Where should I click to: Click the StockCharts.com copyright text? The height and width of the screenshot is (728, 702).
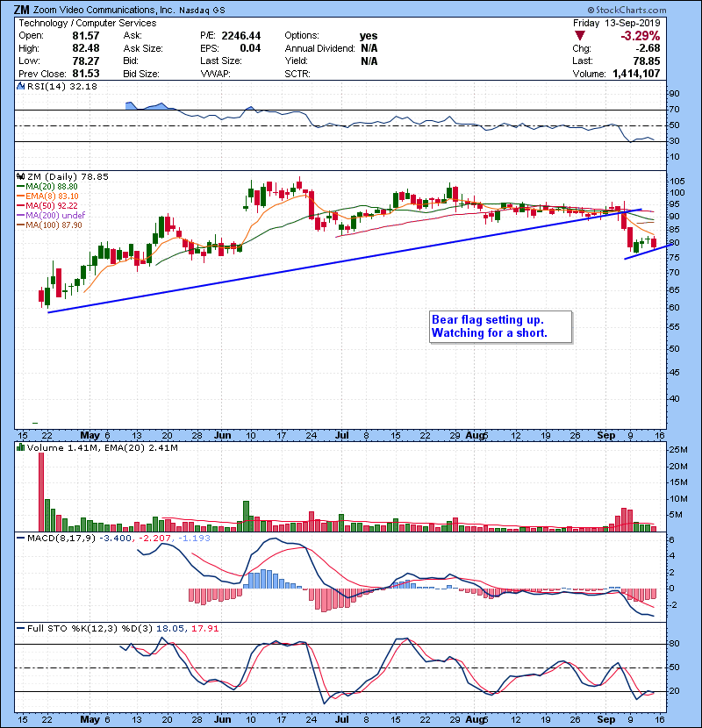(x=627, y=10)
